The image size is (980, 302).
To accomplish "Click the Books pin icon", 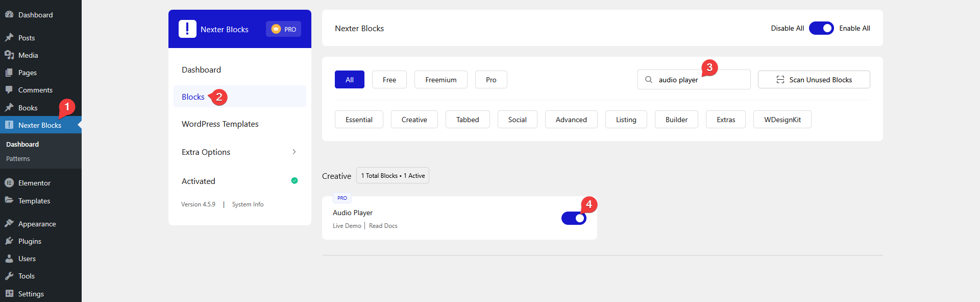I will pyautogui.click(x=9, y=108).
